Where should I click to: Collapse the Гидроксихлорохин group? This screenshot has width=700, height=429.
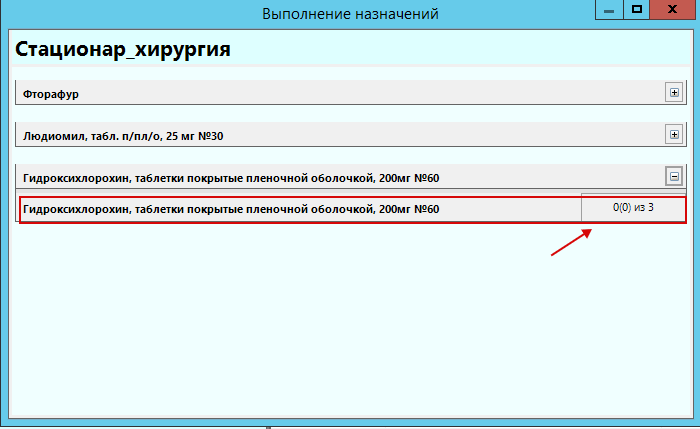point(674,176)
